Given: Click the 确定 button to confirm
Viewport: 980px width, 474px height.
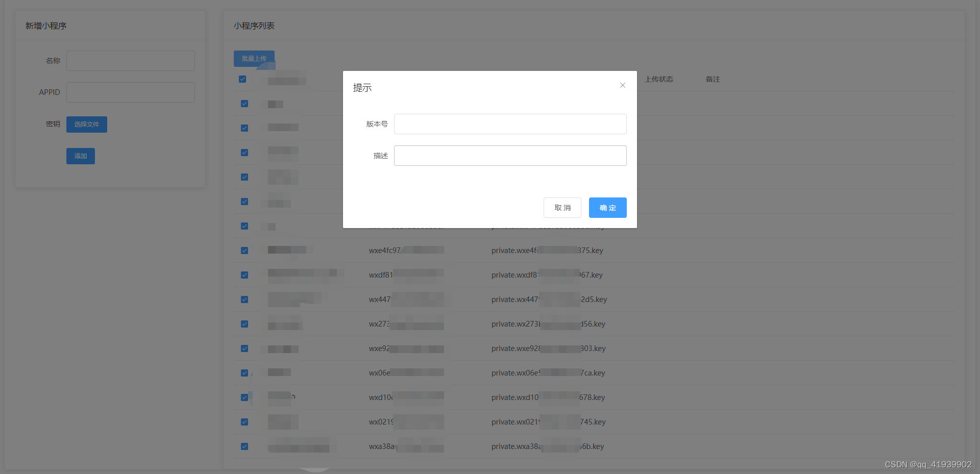Looking at the screenshot, I should [x=607, y=207].
